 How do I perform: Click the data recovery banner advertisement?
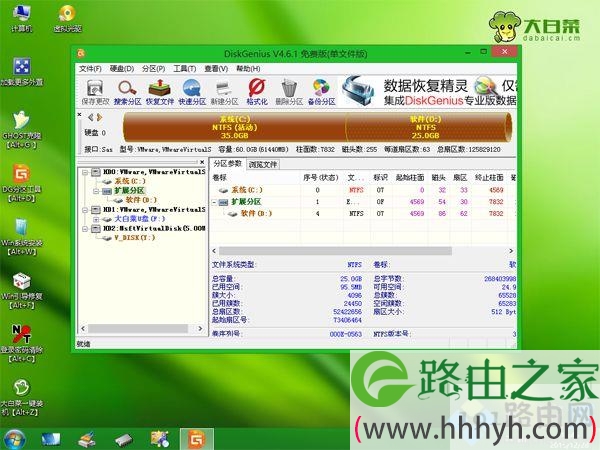[429, 92]
